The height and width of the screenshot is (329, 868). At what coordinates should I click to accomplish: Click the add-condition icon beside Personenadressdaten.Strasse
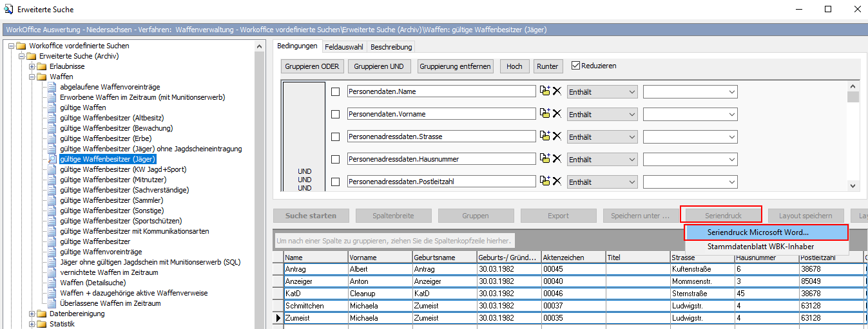pyautogui.click(x=545, y=136)
